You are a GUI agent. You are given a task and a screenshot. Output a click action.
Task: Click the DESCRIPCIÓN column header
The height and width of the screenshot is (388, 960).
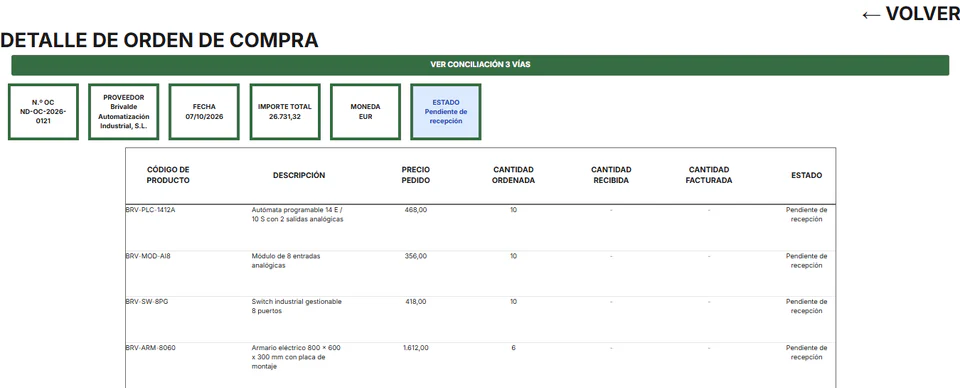pyautogui.click(x=299, y=175)
